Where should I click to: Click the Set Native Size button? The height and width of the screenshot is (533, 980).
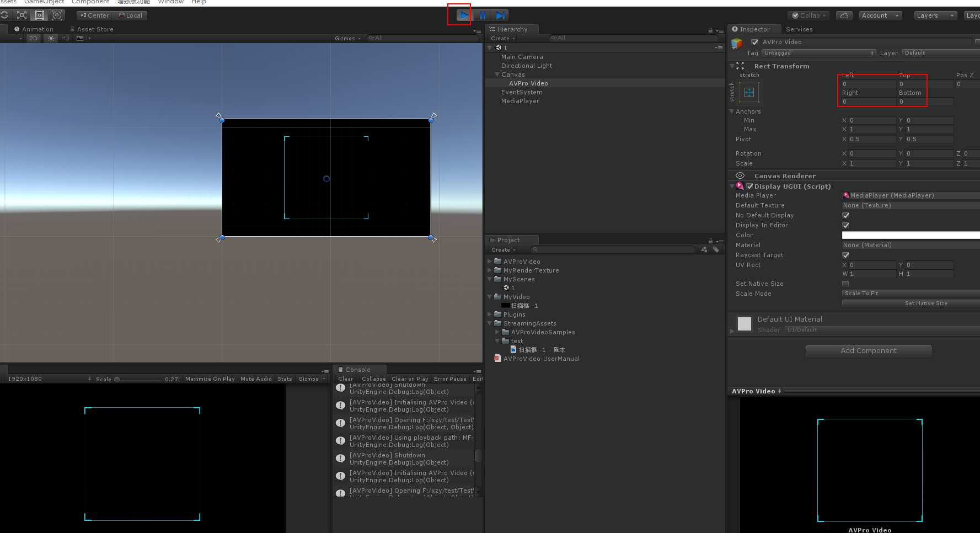pos(925,303)
